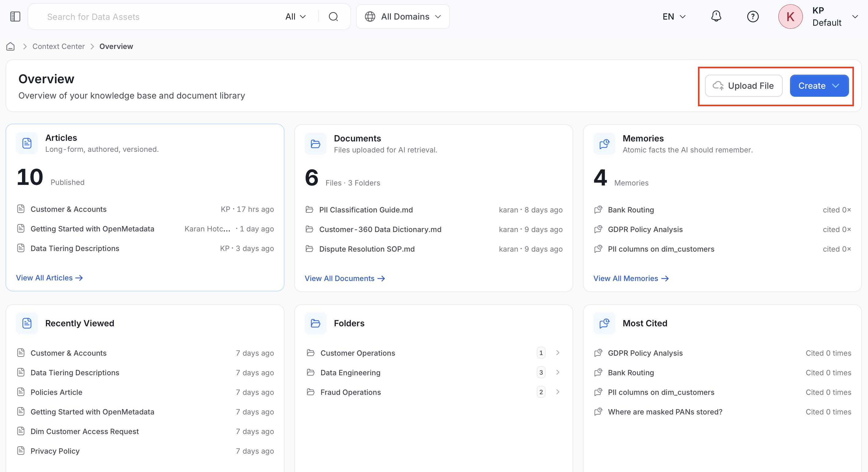The width and height of the screenshot is (868, 472).
Task: Click the search magnifier icon
Action: (333, 17)
